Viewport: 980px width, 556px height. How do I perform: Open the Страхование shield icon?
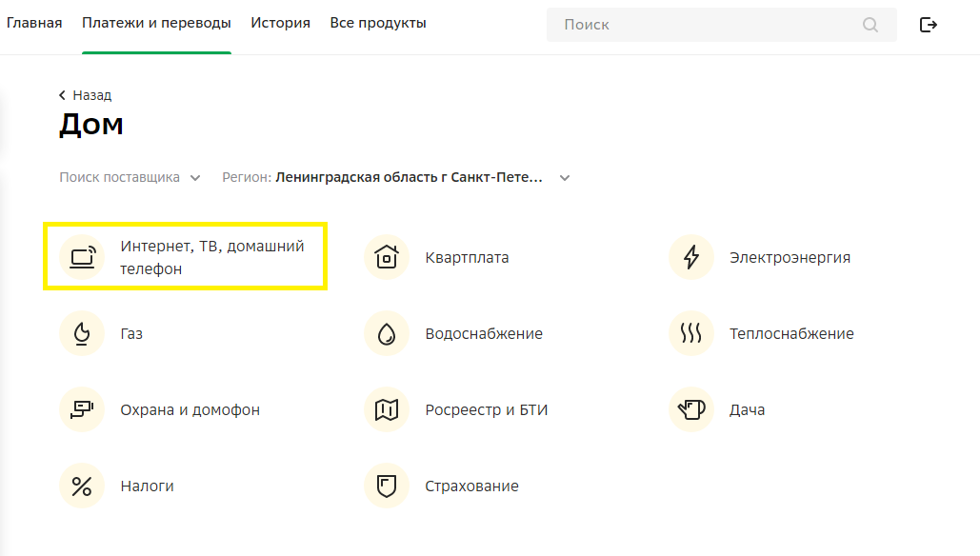tap(387, 486)
